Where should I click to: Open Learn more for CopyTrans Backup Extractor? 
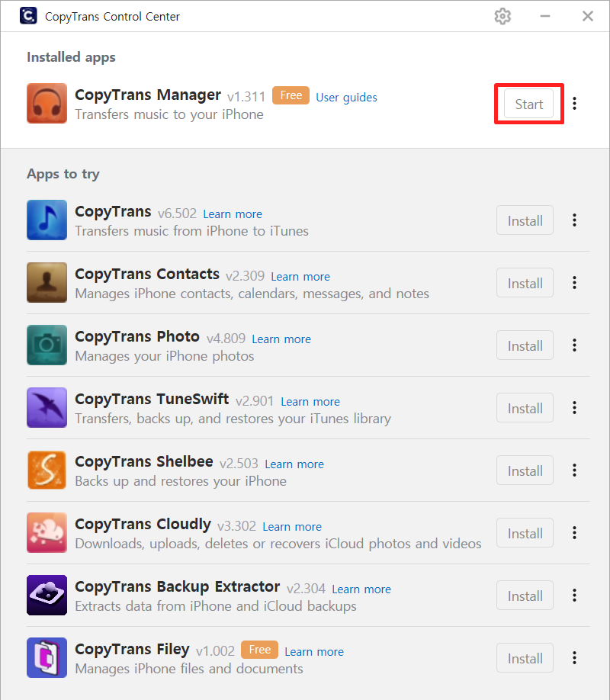(361, 589)
